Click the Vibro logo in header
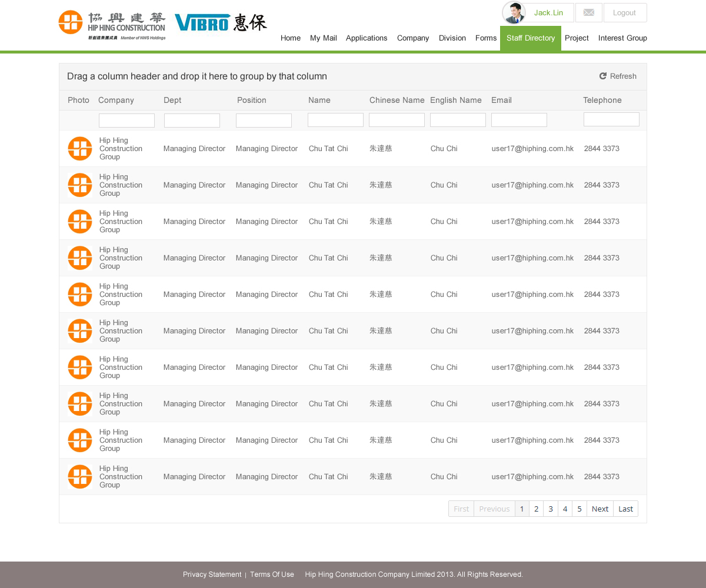Screen dimensions: 706x588 221,22
